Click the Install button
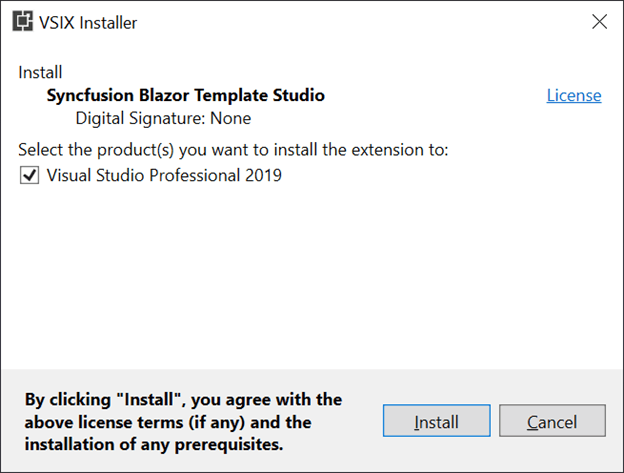Screen dimensions: 624x473 click(436, 422)
